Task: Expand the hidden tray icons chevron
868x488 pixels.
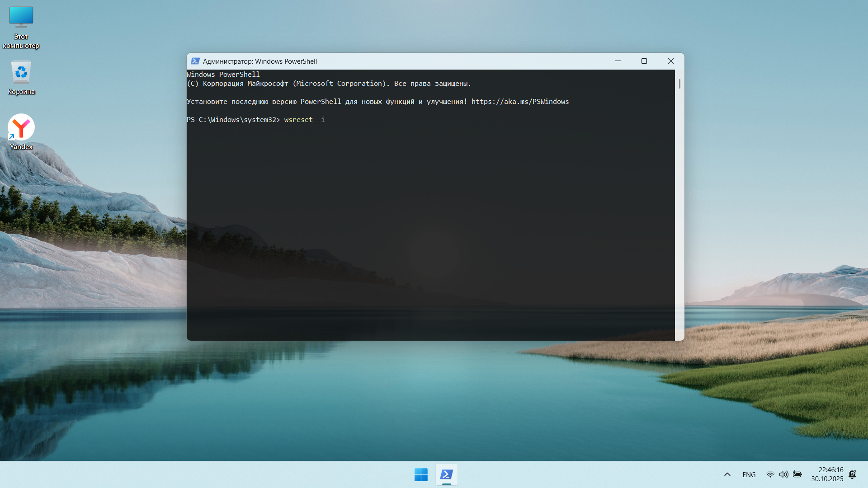Action: click(x=727, y=474)
